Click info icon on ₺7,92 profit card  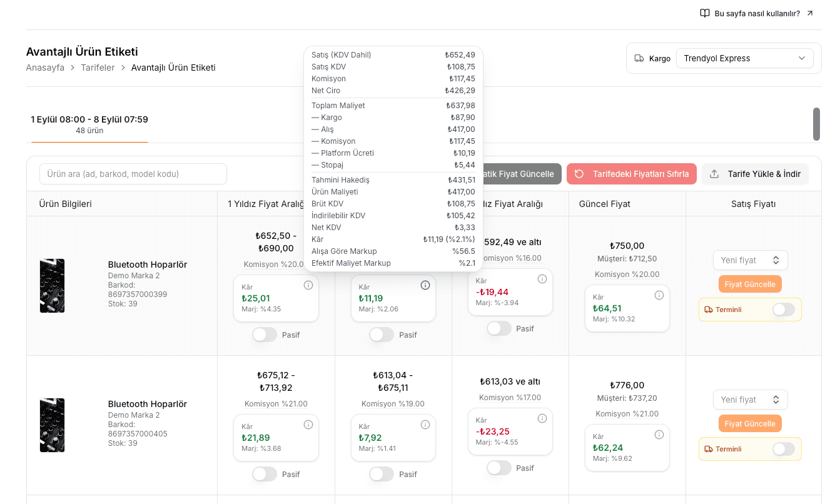(x=425, y=425)
